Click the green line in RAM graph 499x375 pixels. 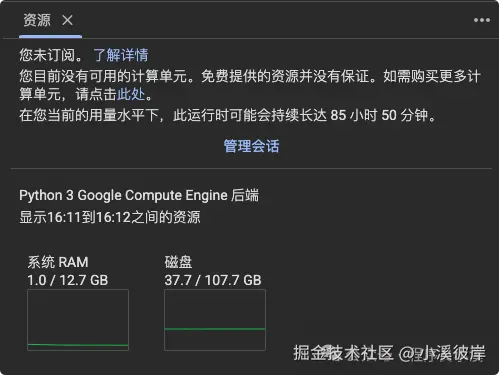click(78, 345)
